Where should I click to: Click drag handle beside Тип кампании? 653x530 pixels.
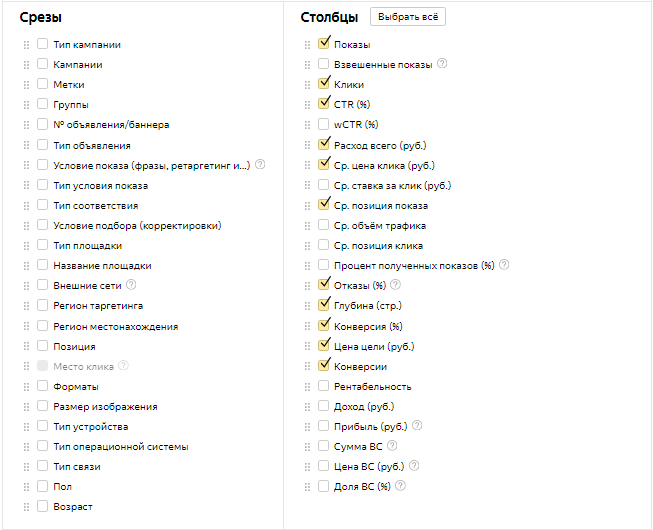[x=26, y=45]
